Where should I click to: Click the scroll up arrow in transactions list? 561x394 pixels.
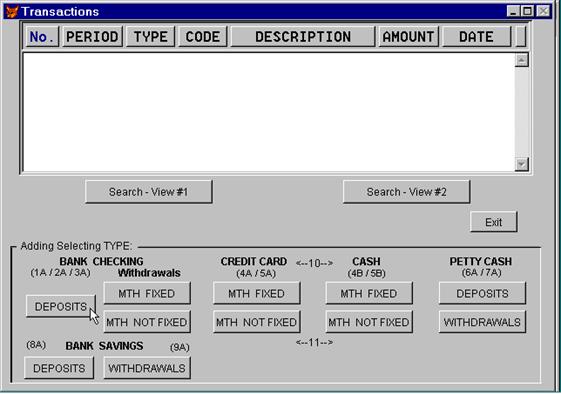pos(521,60)
